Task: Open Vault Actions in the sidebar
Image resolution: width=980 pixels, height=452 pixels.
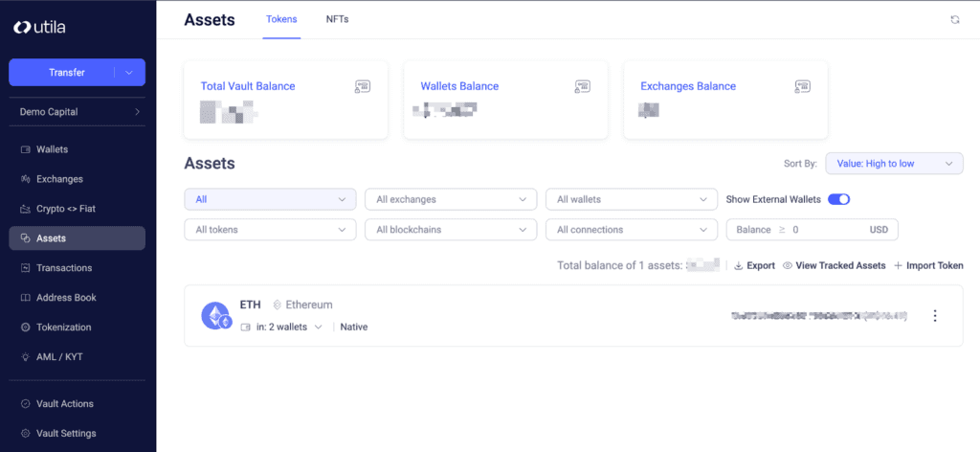Action: point(77,404)
